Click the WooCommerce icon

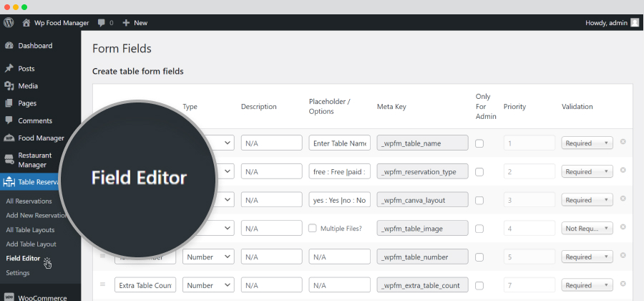pos(9,297)
